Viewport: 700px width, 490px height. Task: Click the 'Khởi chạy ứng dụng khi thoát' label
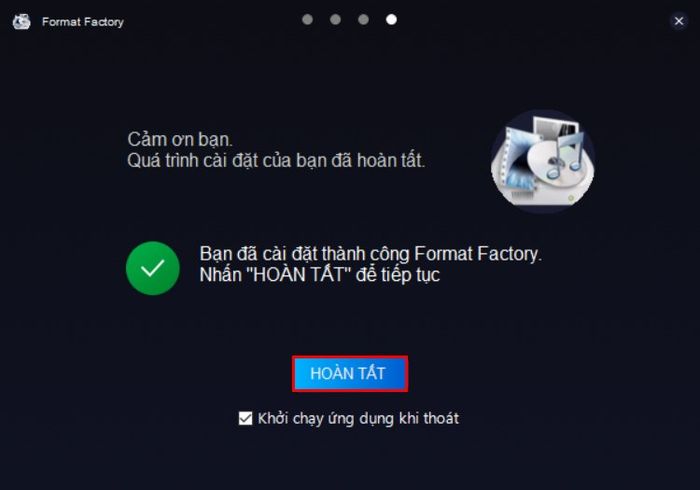pos(358,419)
